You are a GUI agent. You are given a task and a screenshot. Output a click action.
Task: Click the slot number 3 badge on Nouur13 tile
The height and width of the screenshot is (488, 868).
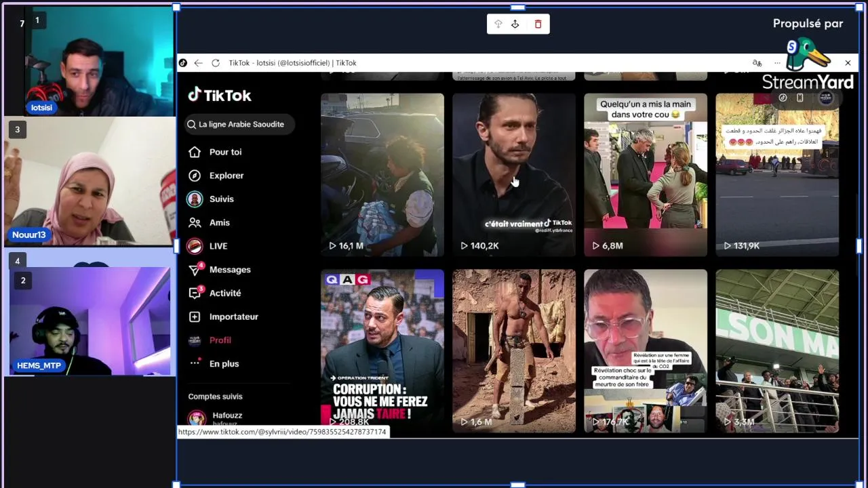click(18, 129)
